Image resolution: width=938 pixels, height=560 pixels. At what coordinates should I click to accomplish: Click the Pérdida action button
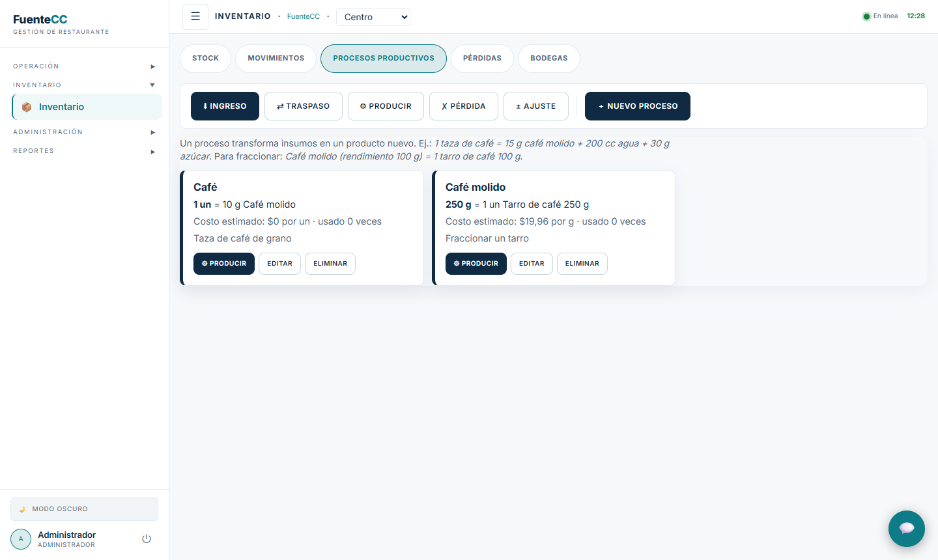464,106
